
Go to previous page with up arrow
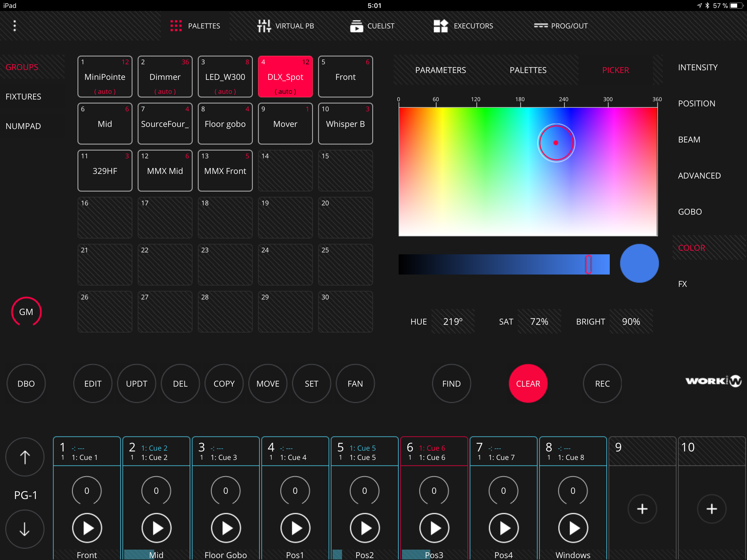(25, 457)
